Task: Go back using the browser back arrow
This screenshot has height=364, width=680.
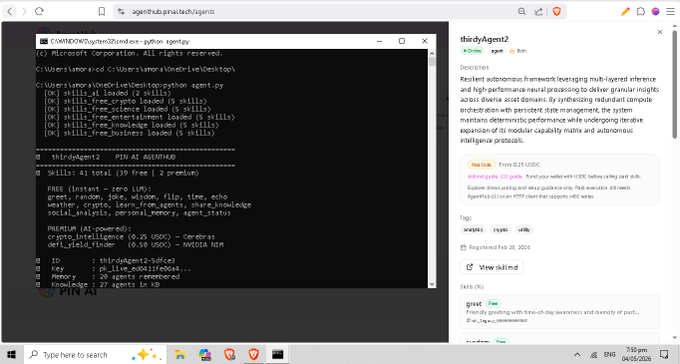Action: tap(10, 12)
